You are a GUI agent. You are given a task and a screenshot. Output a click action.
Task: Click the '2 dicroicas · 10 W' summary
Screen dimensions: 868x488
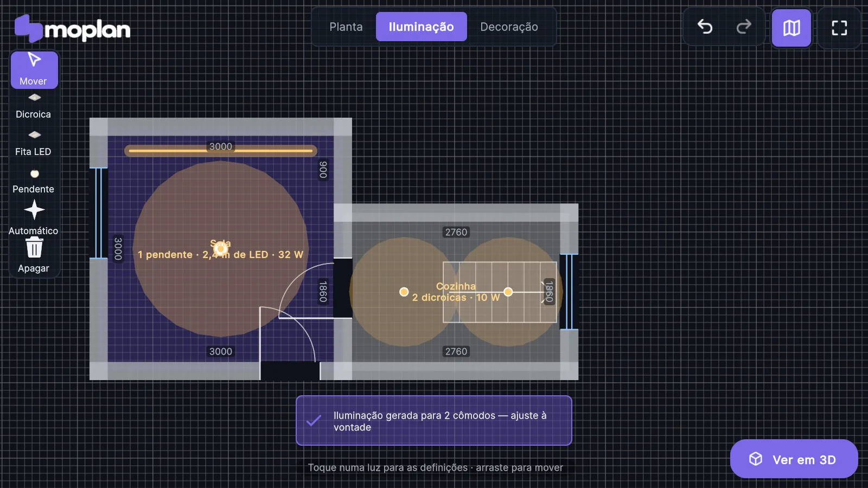click(456, 298)
